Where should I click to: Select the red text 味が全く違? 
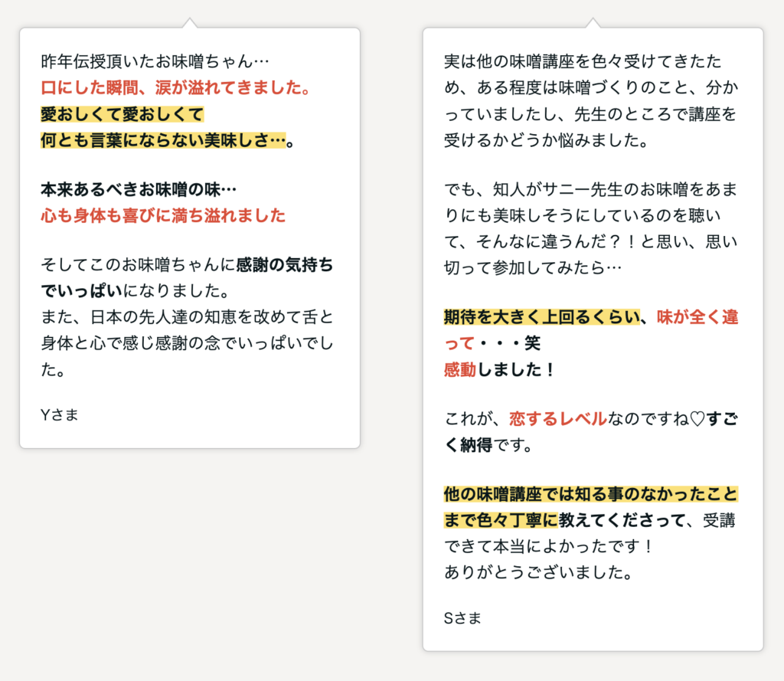(x=697, y=317)
